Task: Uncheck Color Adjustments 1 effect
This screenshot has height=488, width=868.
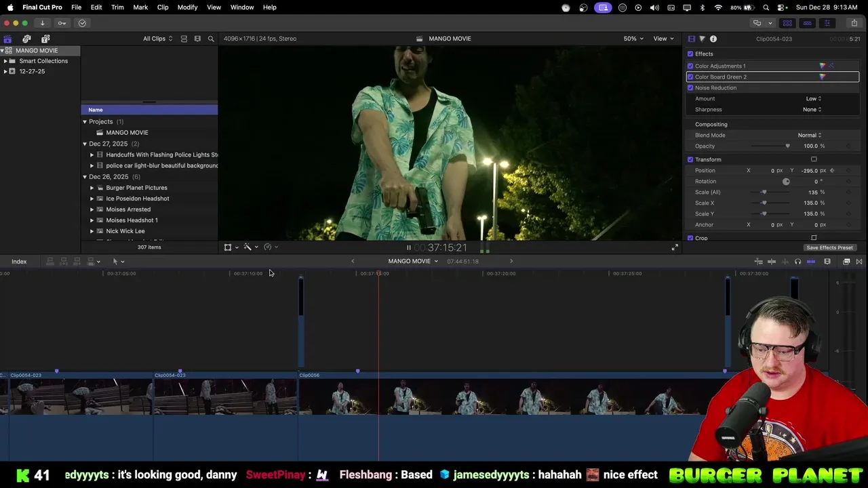Action: [690, 66]
